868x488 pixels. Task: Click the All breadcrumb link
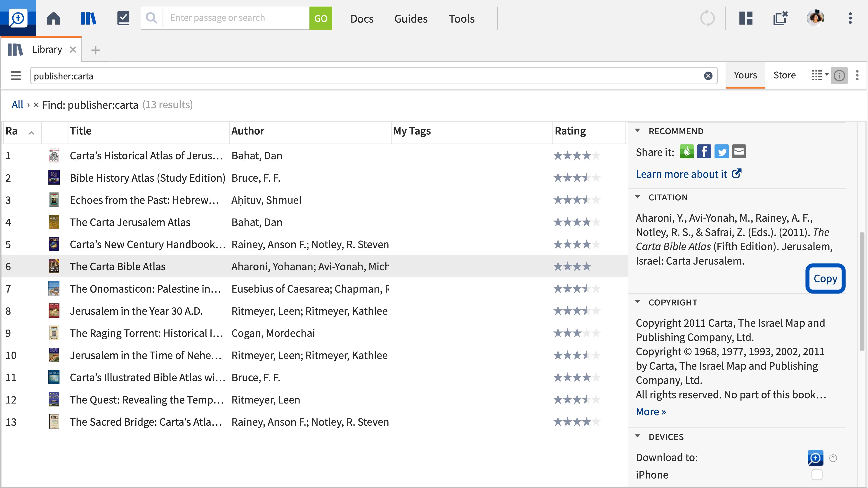tap(17, 105)
